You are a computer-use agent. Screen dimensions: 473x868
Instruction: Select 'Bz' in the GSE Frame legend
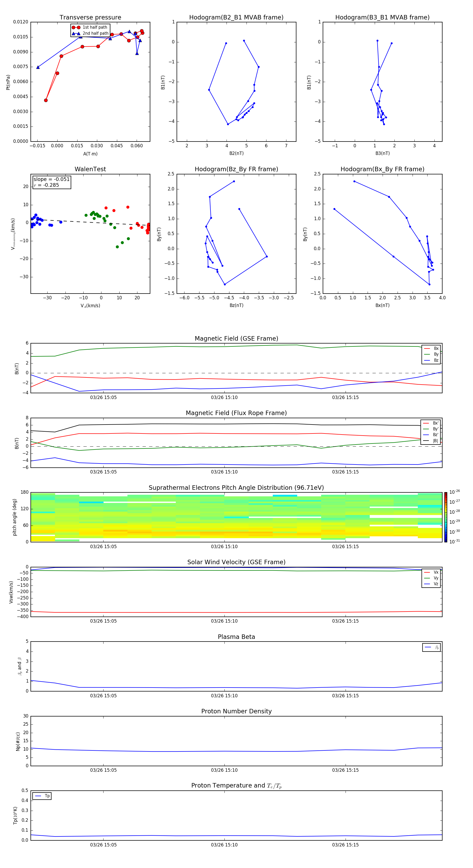point(431,360)
